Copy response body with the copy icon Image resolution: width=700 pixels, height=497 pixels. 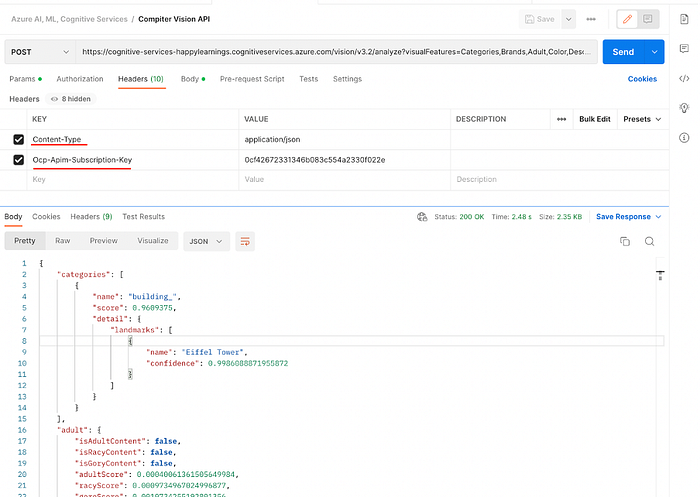(x=625, y=242)
